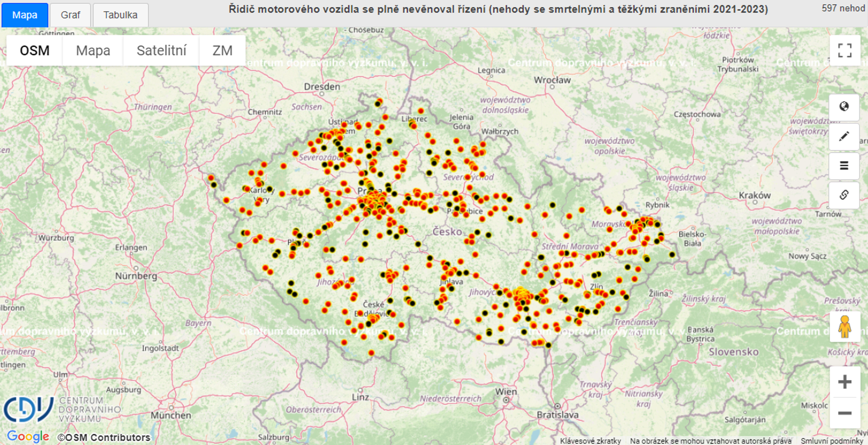868x445 pixels.
Task: Open the Tabulka tab
Action: tap(120, 15)
